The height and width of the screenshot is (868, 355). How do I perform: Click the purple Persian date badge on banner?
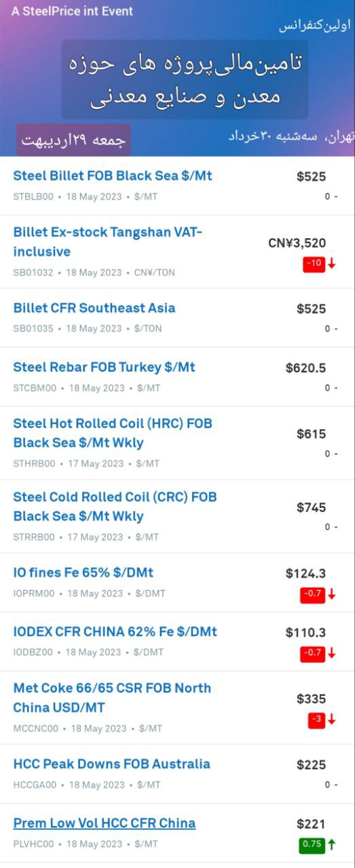point(73,140)
